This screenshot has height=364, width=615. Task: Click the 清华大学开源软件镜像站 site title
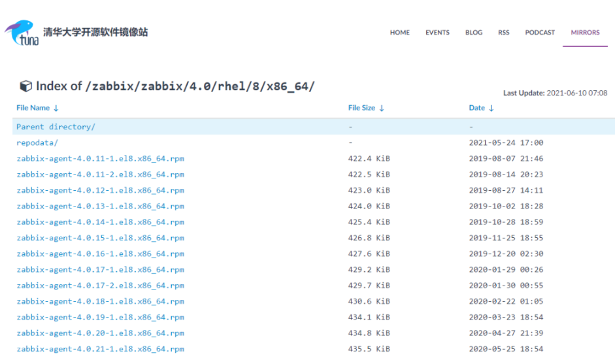(x=95, y=32)
